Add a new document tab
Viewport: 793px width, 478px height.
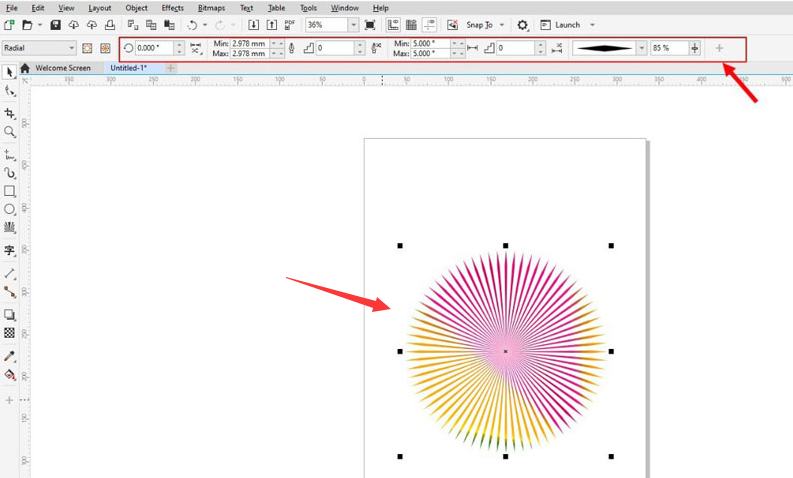click(x=171, y=68)
